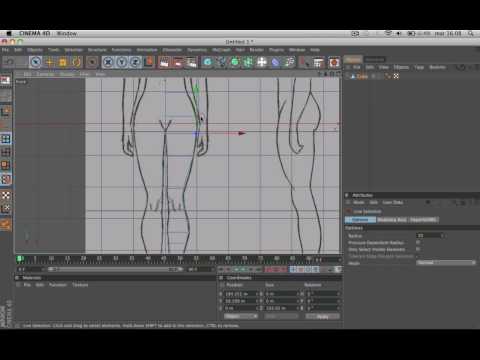Toggle the Y axis lock icon

click(x=122, y=62)
